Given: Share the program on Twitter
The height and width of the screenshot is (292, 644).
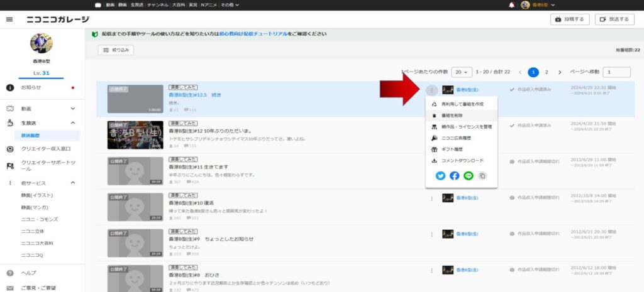Looking at the screenshot, I should click(441, 176).
